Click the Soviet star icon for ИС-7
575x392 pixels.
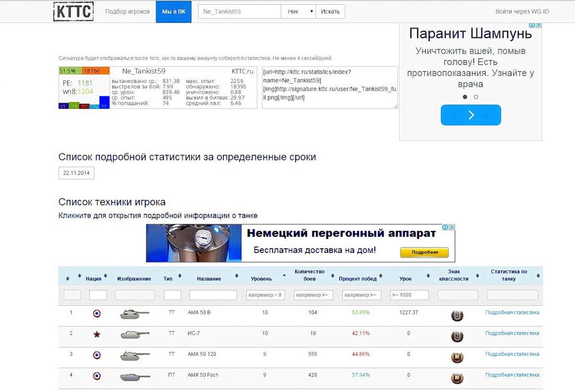[x=97, y=334]
